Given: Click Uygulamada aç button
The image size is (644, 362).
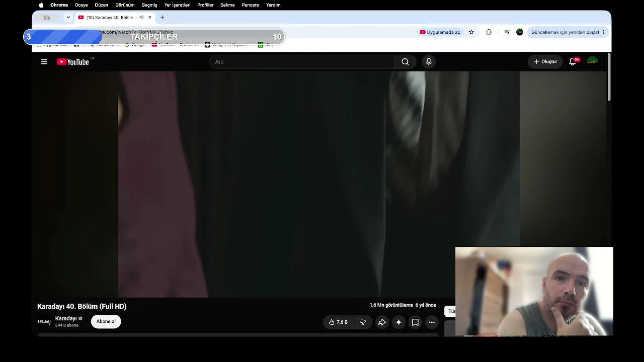Looking at the screenshot, I should tap(440, 32).
